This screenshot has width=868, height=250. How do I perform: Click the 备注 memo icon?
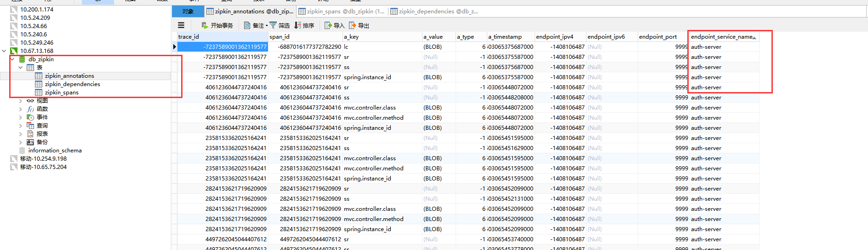pos(247,25)
